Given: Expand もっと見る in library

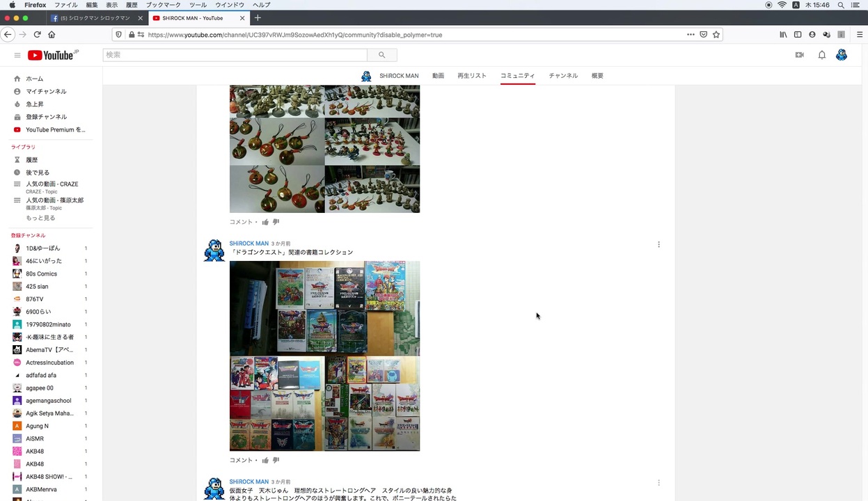Looking at the screenshot, I should [40, 218].
